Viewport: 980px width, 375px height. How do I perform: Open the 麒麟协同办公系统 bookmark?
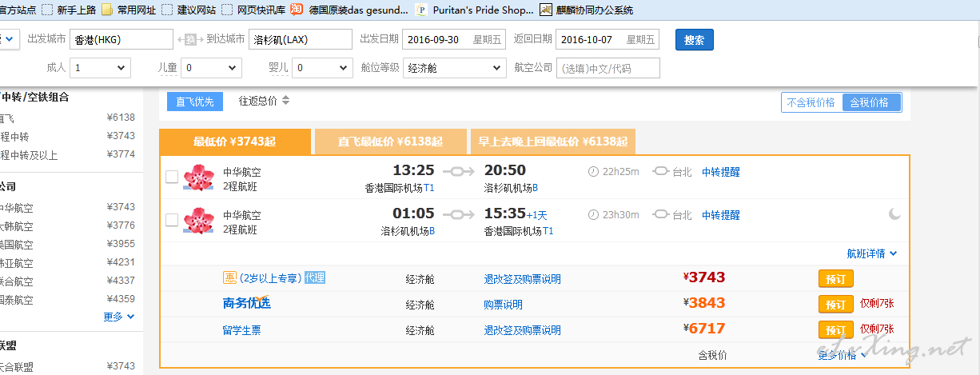tap(587, 10)
